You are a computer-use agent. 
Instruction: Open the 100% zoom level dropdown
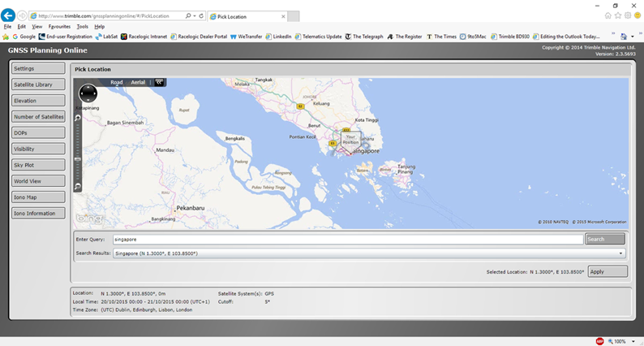pyautogui.click(x=633, y=341)
